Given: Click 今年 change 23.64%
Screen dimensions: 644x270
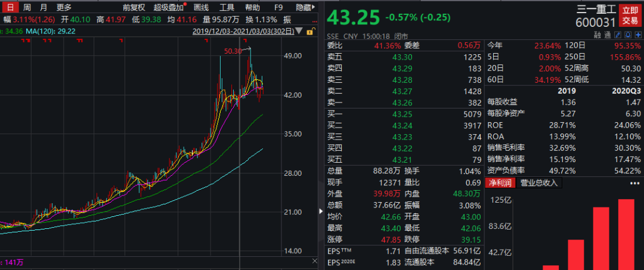Looking at the screenshot, I should point(547,45).
